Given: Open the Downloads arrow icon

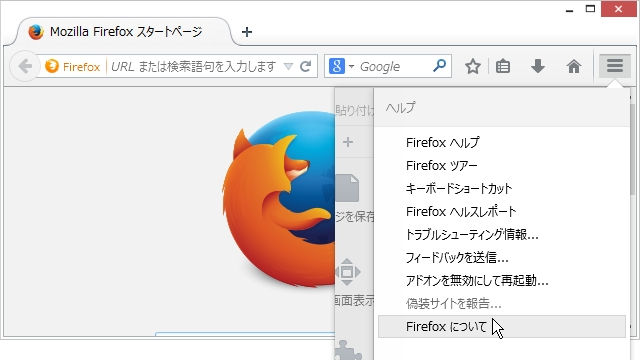Looking at the screenshot, I should pyautogui.click(x=538, y=66).
